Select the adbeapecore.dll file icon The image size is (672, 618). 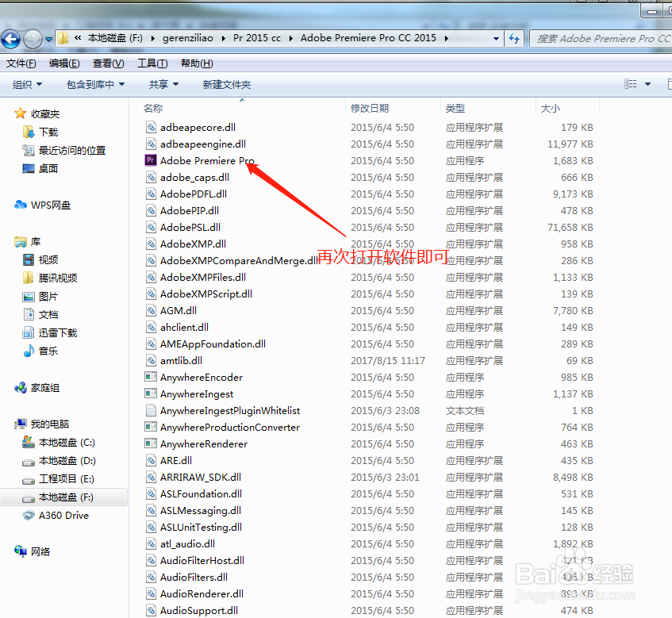point(151,127)
